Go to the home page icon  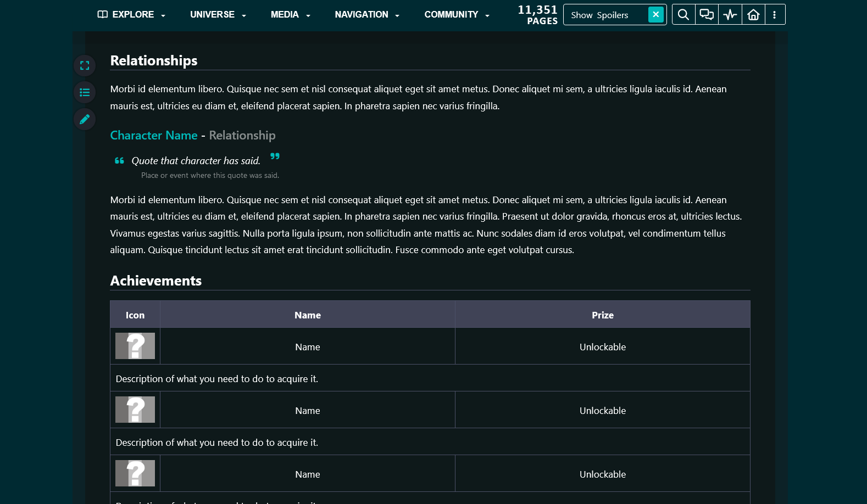[x=753, y=15]
